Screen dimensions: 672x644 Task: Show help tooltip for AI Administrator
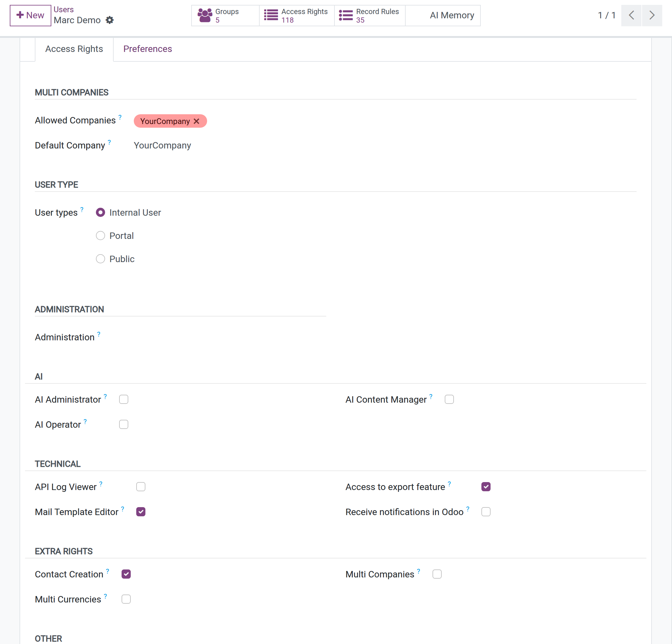105,397
